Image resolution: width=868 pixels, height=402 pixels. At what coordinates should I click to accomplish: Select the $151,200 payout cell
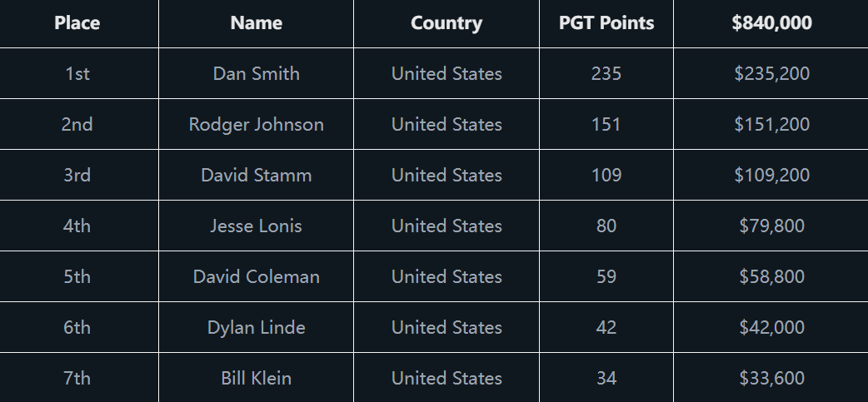pyautogui.click(x=771, y=124)
